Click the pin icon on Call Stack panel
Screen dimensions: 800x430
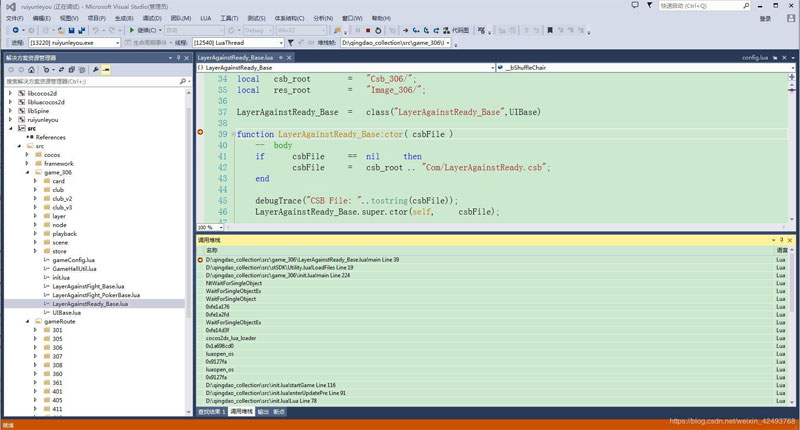click(781, 240)
